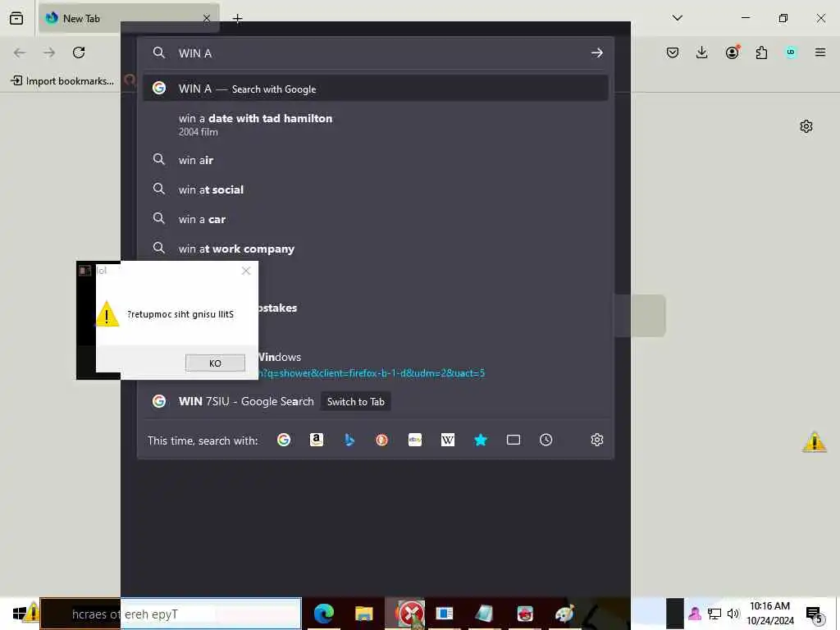Click the yellow warning icon in the dialog

coord(107,314)
